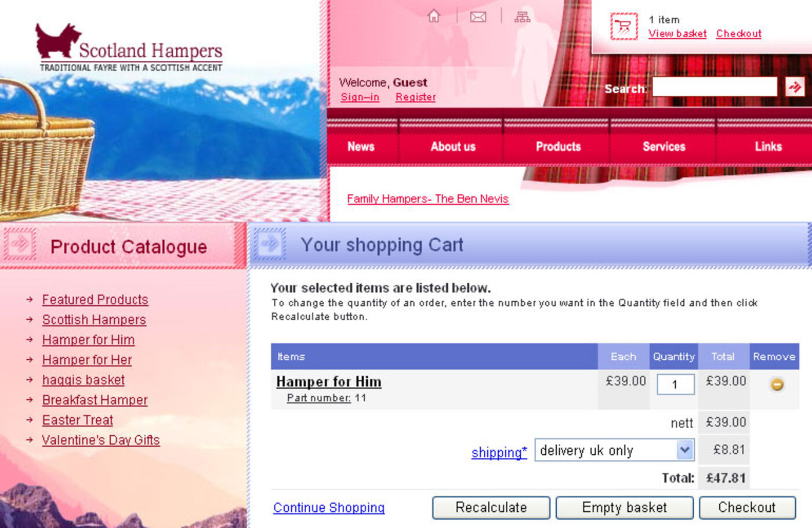Click the Recalculate button
This screenshot has width=812, height=528.
point(491,508)
